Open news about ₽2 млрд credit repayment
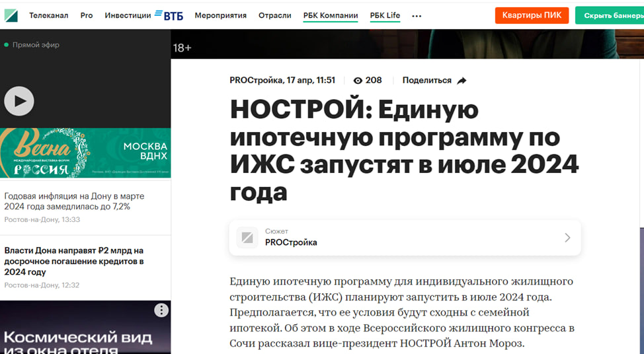This screenshot has width=644, height=354. point(74,262)
